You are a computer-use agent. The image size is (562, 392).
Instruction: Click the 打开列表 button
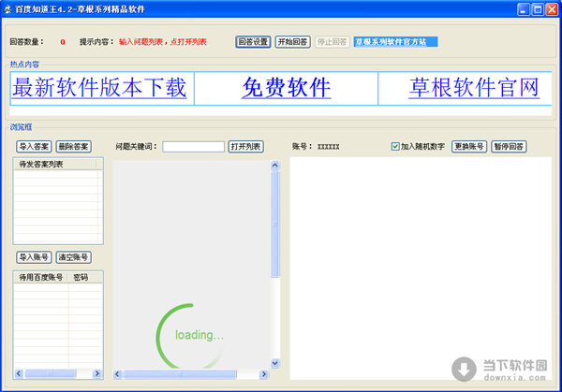click(x=245, y=147)
